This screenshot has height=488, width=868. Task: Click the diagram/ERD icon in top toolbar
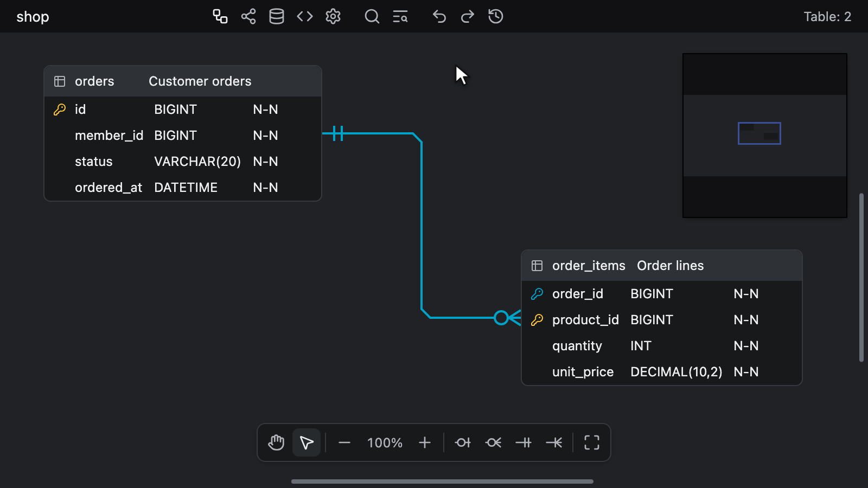(220, 16)
